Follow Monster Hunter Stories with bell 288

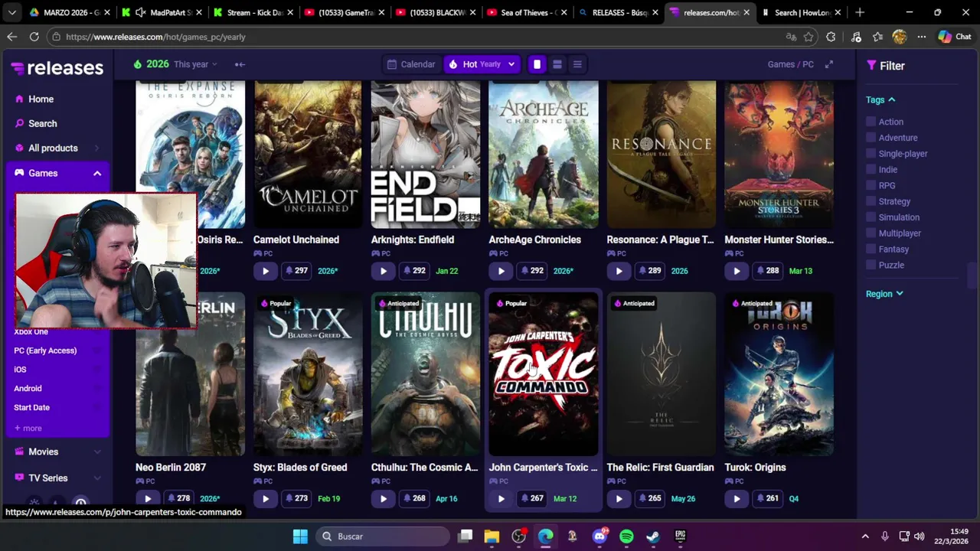[x=767, y=271]
